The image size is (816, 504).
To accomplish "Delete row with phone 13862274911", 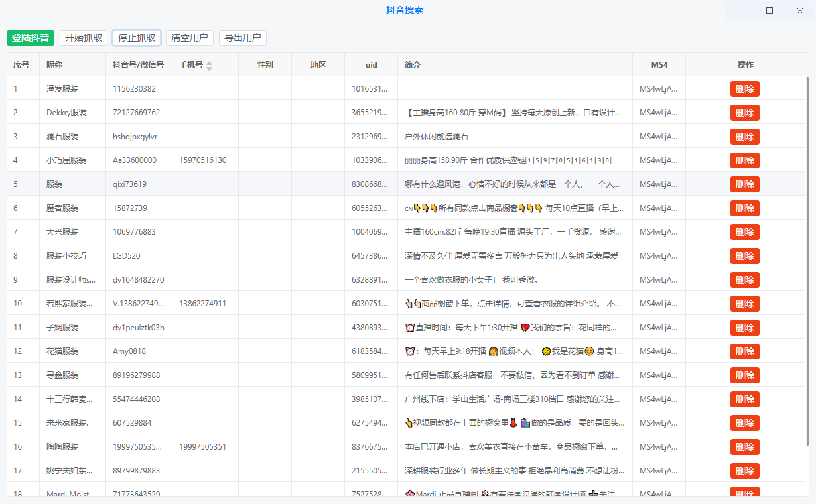I will tap(745, 304).
